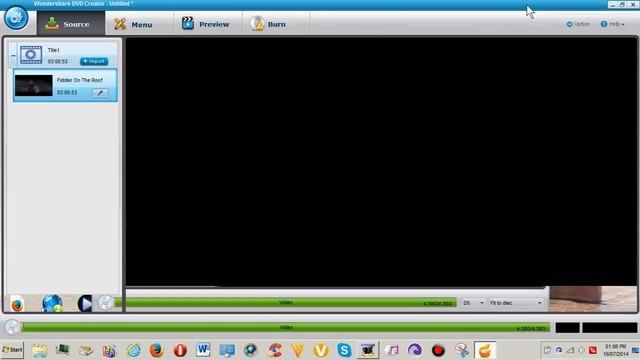Go to the Preview tab
This screenshot has height=360, width=640.
pos(208,24)
